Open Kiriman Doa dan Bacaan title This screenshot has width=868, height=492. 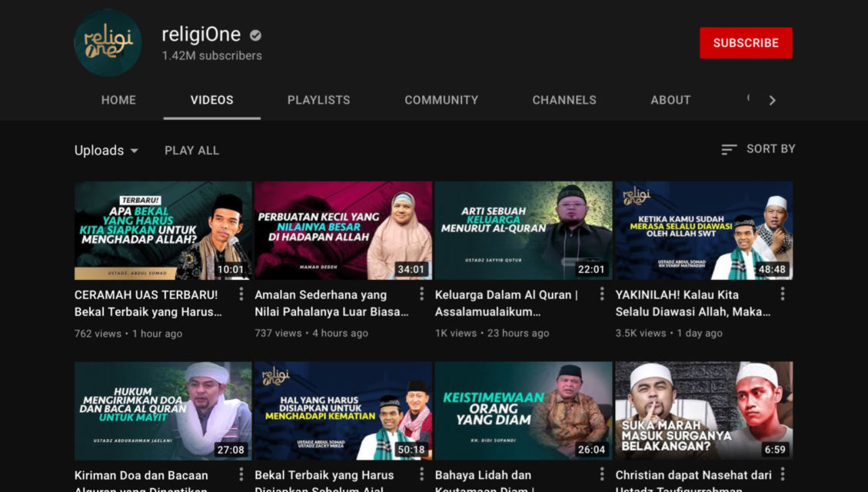click(x=141, y=481)
